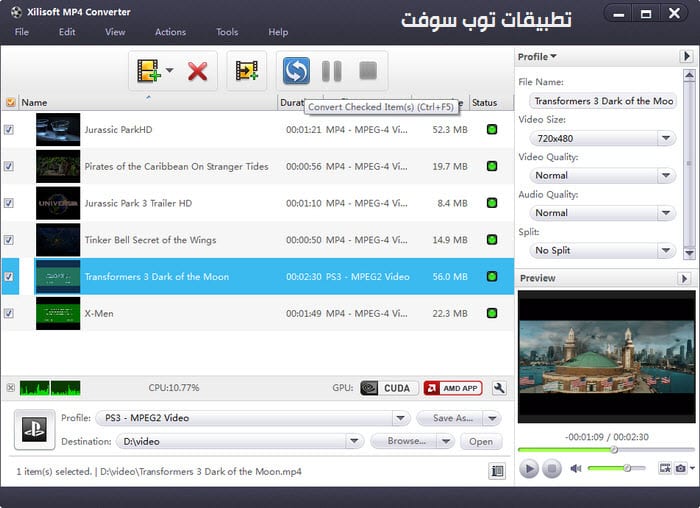Open the log list icon in status bar

[x=497, y=471]
